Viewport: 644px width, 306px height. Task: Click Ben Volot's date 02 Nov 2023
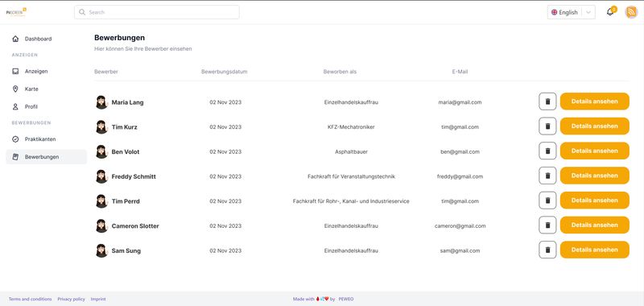[225, 151]
